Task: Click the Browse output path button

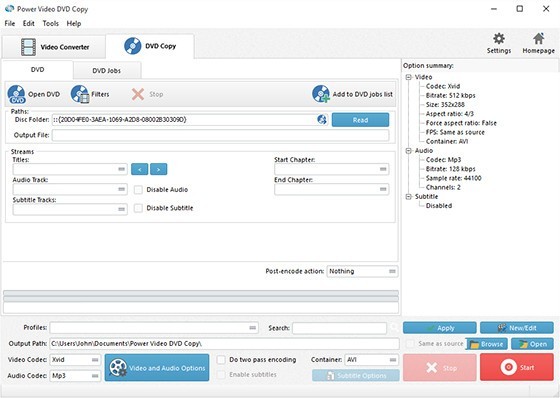Action: 487,344
